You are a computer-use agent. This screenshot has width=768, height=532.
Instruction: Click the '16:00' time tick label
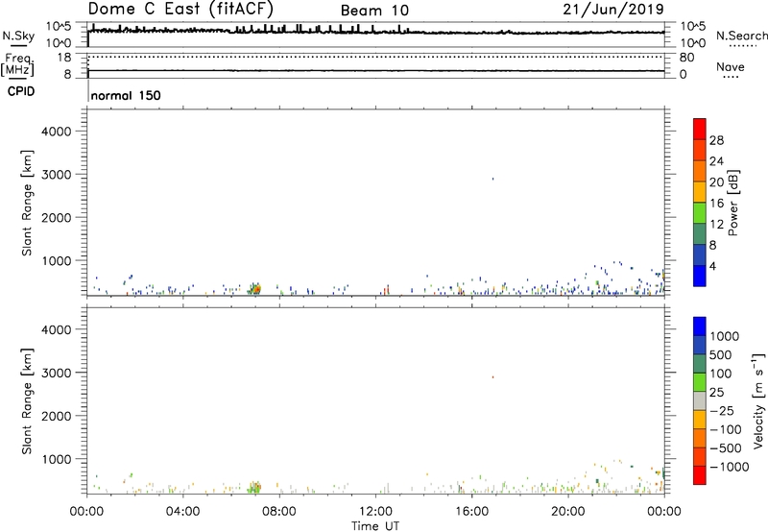471,512
